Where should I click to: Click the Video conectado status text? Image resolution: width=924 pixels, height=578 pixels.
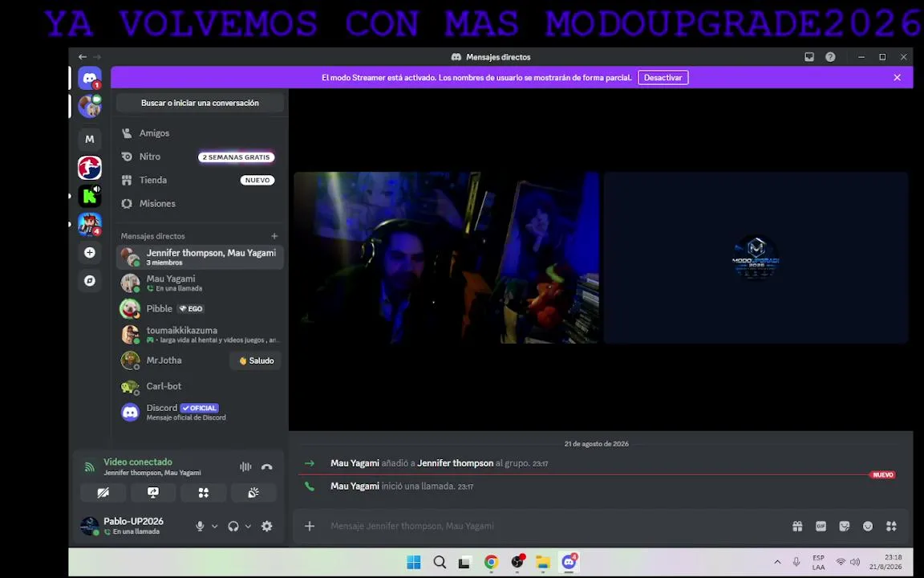click(x=138, y=462)
